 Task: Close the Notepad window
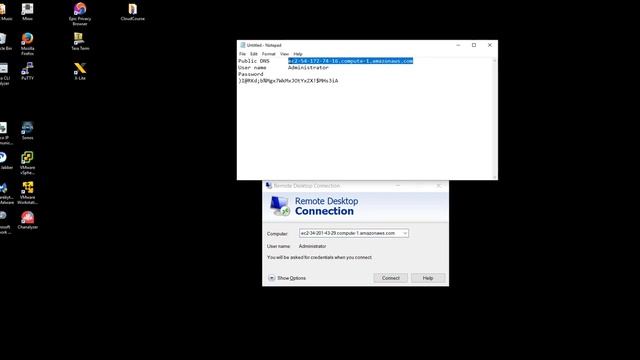[490, 45]
